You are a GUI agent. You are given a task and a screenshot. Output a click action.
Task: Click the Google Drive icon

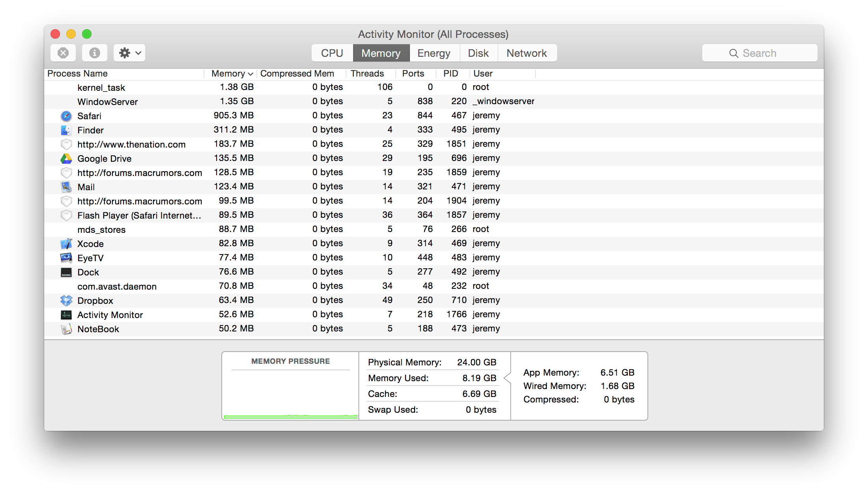click(66, 159)
